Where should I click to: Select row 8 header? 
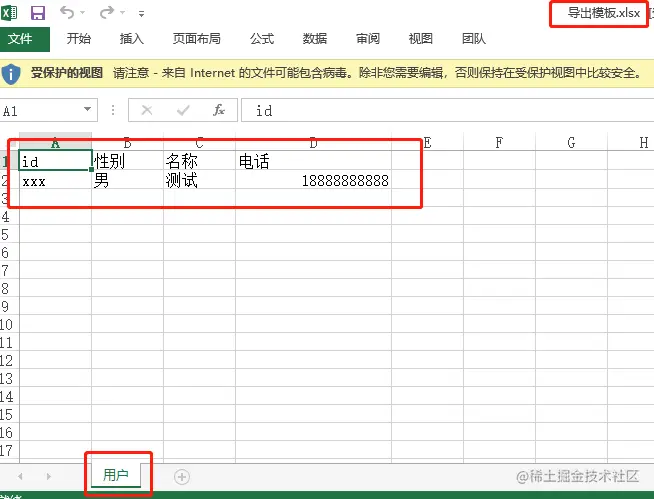[9, 288]
